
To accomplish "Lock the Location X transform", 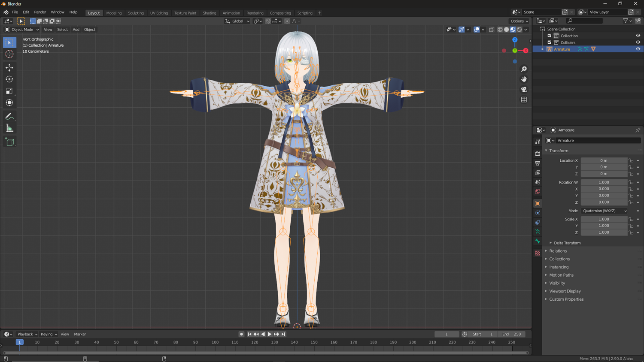I will [631, 160].
